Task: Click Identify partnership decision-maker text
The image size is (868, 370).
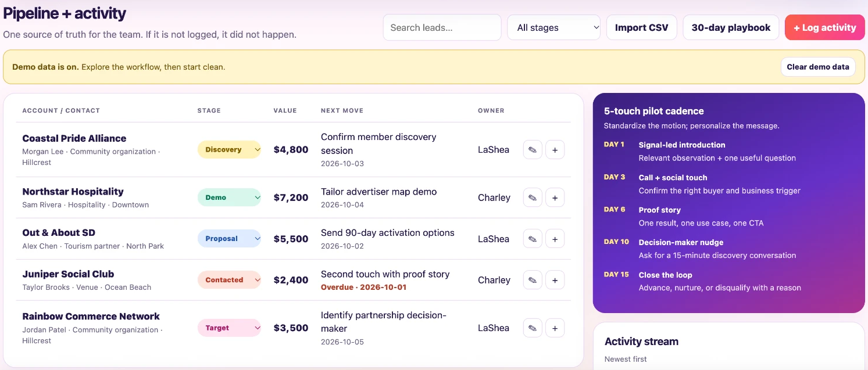Action: pyautogui.click(x=384, y=322)
